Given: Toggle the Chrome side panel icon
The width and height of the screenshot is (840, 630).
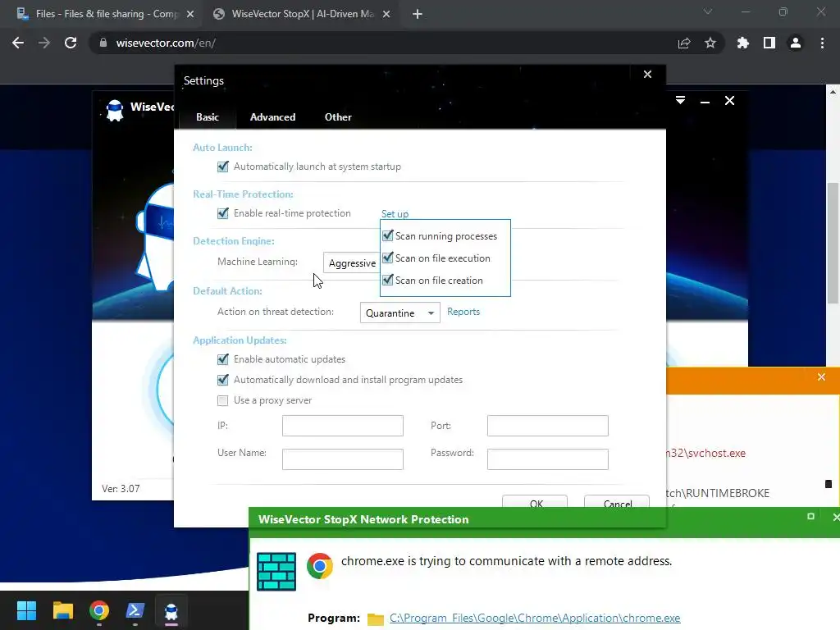Looking at the screenshot, I should [769, 43].
